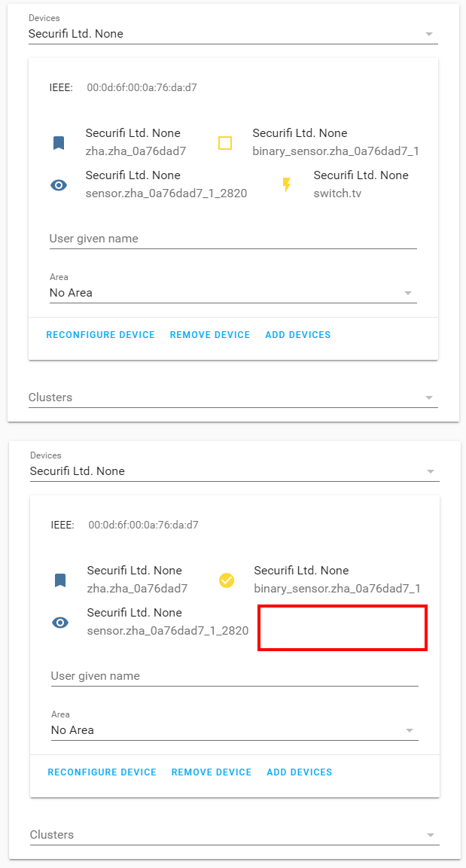This screenshot has height=868, width=466.
Task: Expand the Clusters dropdown in the top card
Action: click(233, 397)
